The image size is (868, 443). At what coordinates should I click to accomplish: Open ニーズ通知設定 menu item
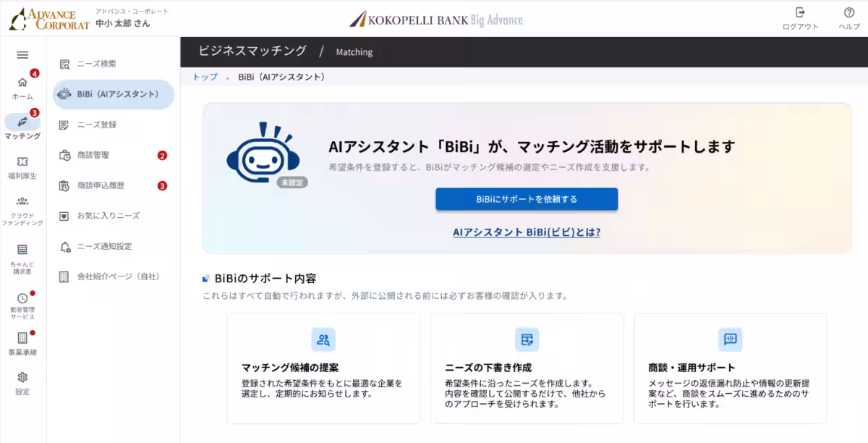click(114, 246)
